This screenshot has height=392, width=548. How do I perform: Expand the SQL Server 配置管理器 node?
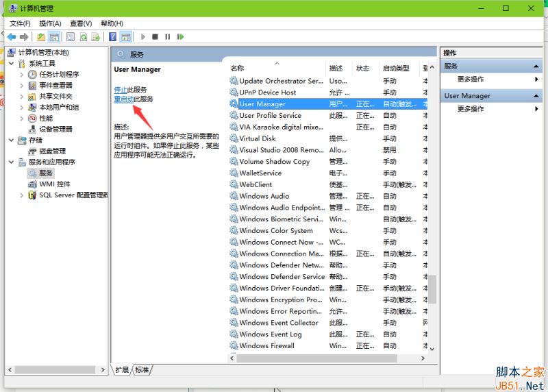pos(22,195)
